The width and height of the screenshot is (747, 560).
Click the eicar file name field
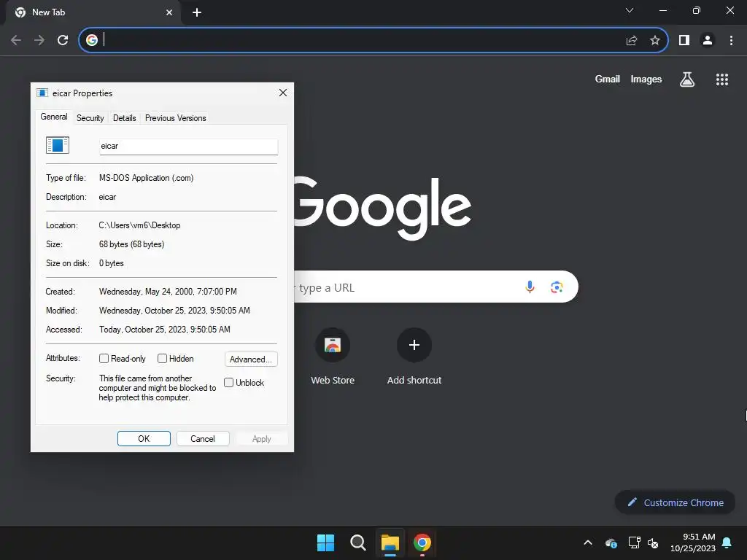188,146
